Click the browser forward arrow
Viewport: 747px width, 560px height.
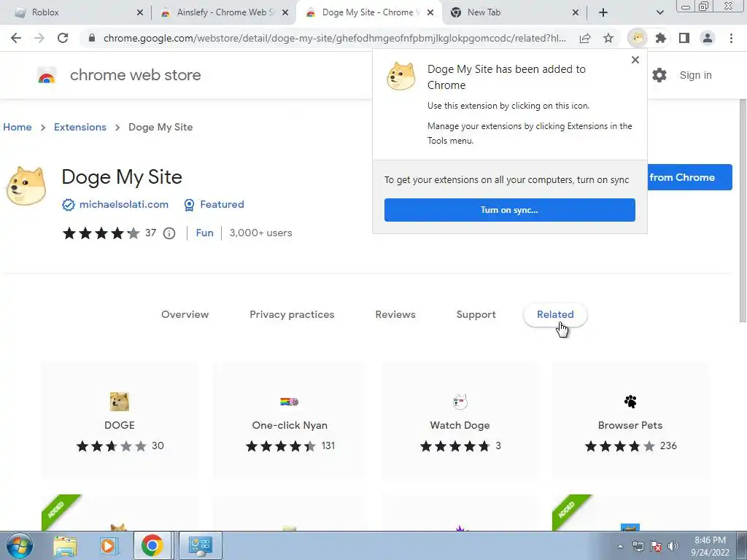point(39,38)
